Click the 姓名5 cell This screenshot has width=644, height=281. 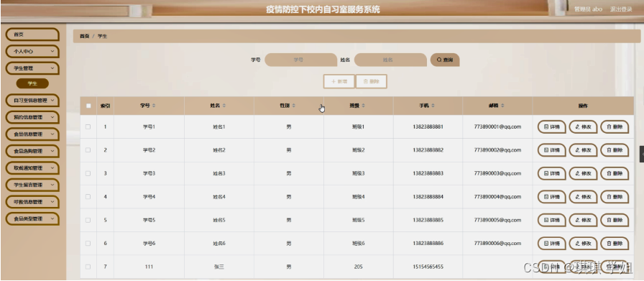pyautogui.click(x=219, y=220)
